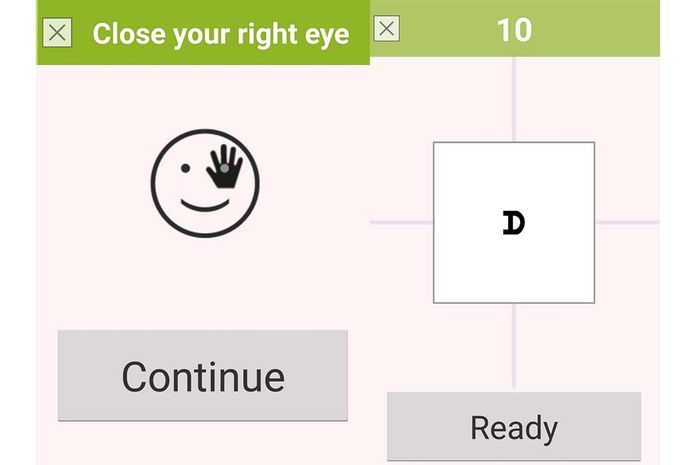Click the countdown number 10
This screenshot has height=465, width=700.
point(514,30)
